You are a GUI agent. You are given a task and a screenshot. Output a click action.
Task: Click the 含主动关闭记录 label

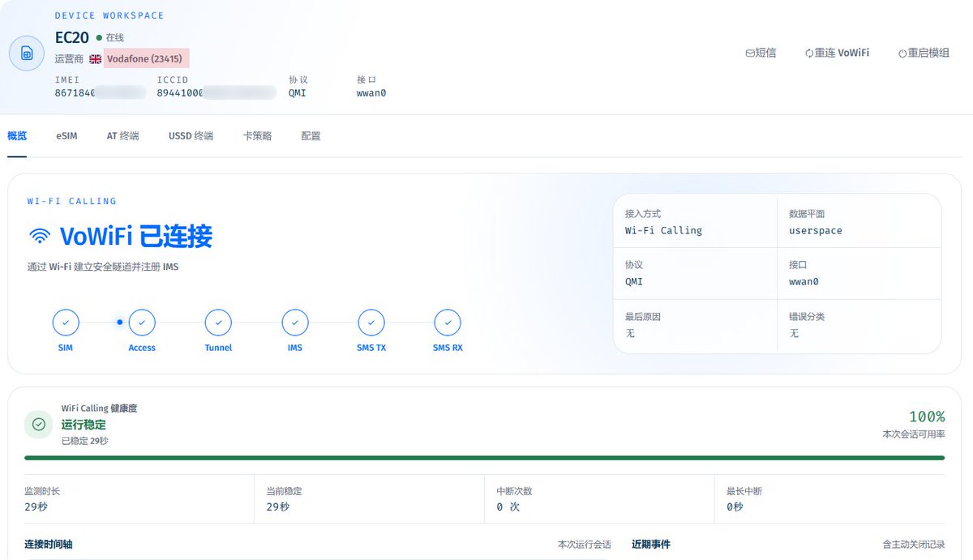[x=914, y=545]
